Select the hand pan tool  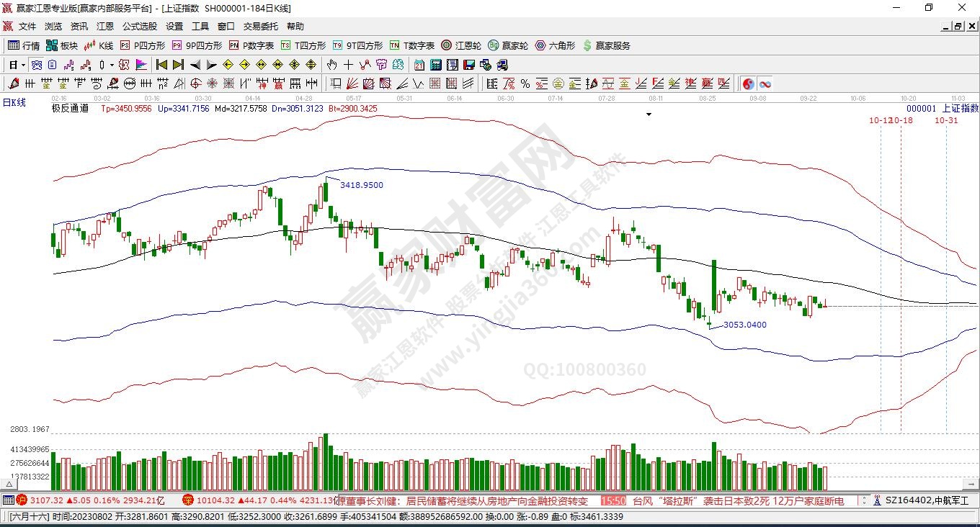331,65
